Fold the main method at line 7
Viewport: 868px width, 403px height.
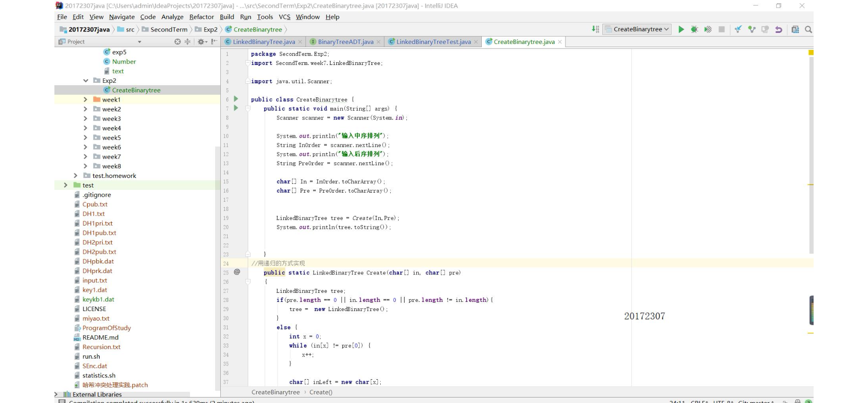tap(248, 108)
